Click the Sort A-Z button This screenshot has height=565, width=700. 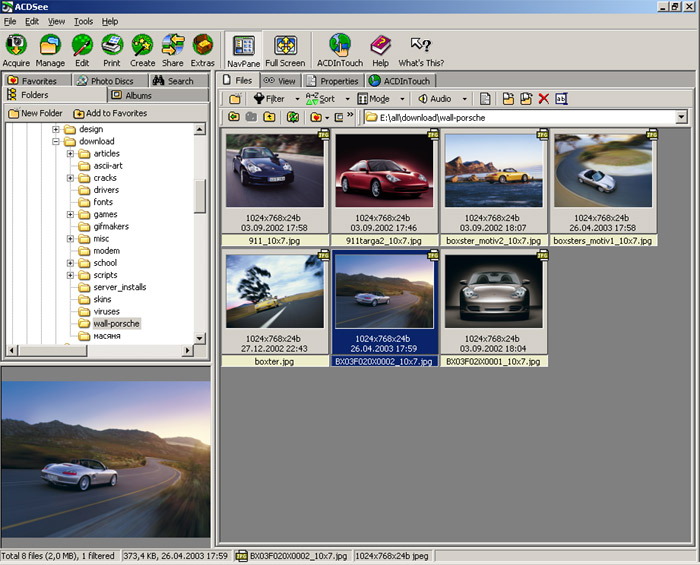tap(320, 99)
